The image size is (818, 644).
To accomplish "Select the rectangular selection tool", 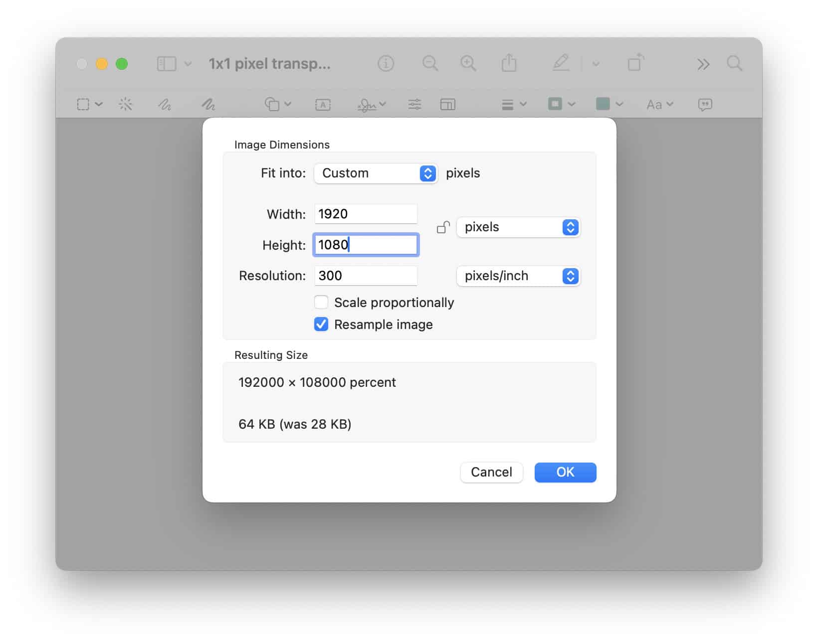I will pyautogui.click(x=83, y=104).
